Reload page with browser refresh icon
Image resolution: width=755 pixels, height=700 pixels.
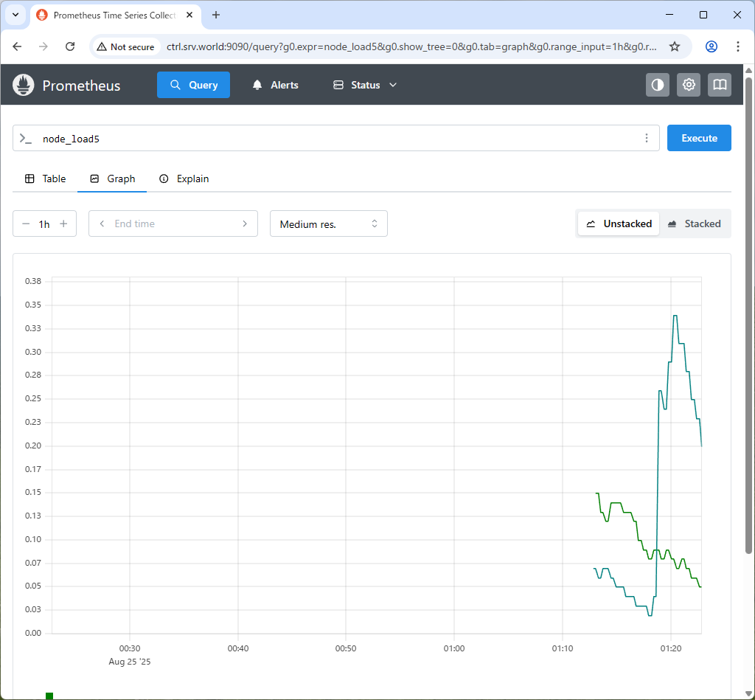(x=70, y=46)
